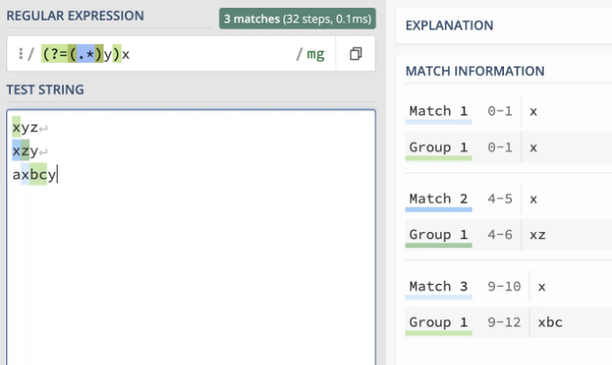612x365 pixels.
Task: Click the axbcy text in test string
Action: [34, 174]
